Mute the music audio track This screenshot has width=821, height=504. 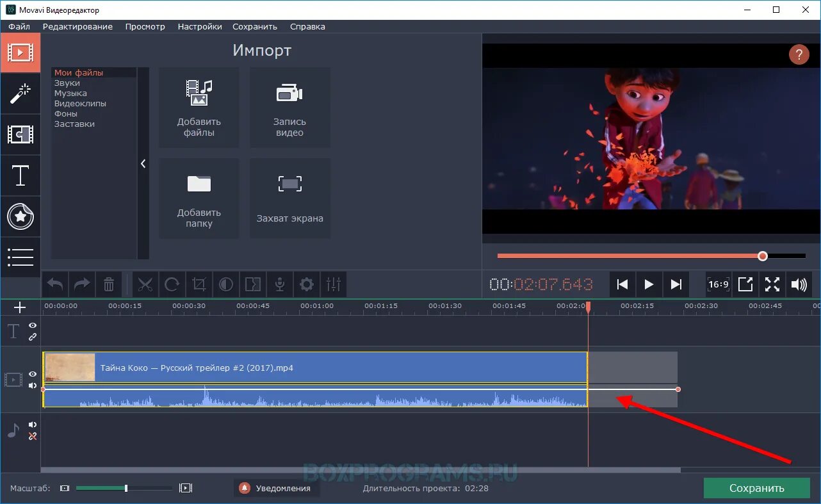pos(33,425)
